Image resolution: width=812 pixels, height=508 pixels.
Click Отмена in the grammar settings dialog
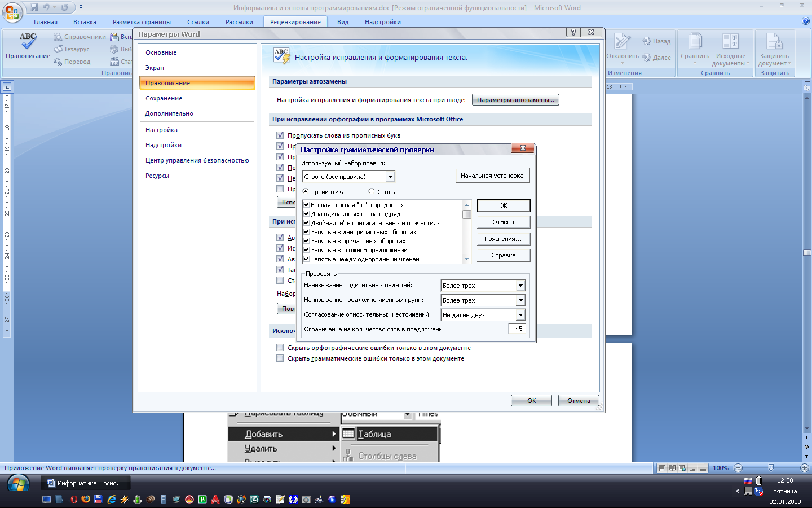pyautogui.click(x=503, y=222)
